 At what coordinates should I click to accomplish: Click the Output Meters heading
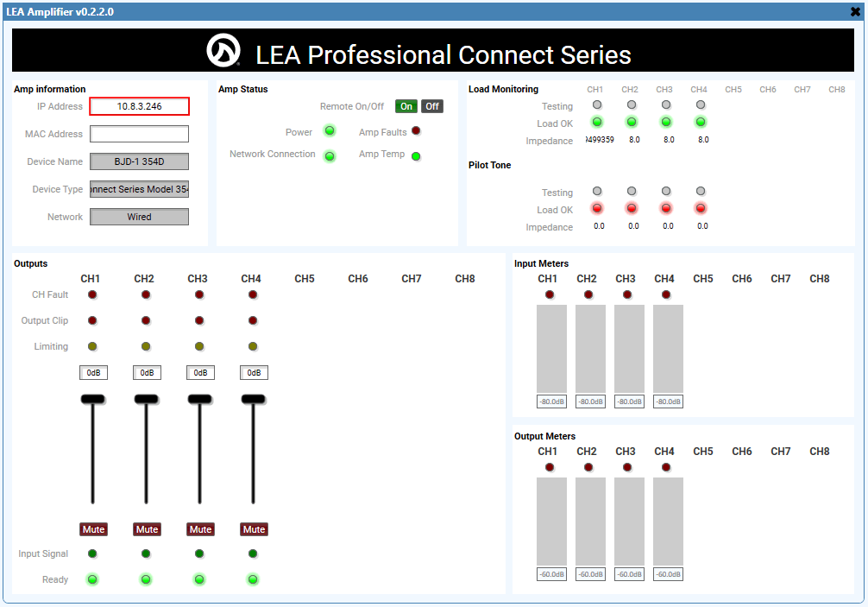[544, 436]
